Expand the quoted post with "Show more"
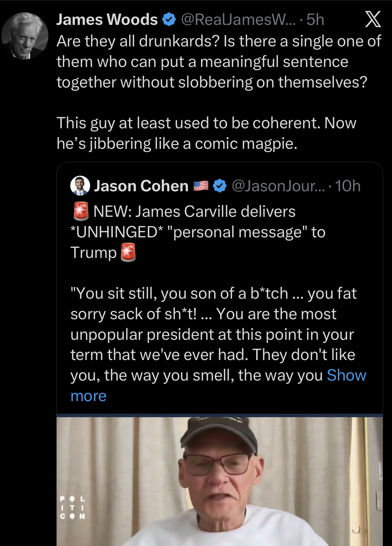 (346, 376)
